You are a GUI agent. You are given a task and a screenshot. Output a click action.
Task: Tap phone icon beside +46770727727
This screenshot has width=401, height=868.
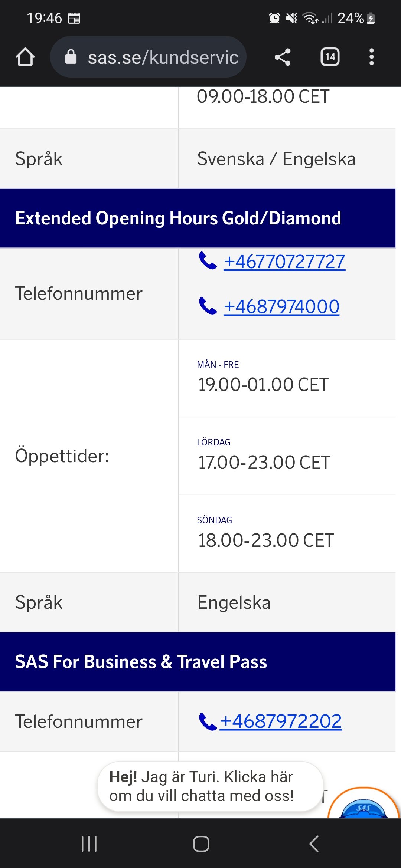(208, 260)
